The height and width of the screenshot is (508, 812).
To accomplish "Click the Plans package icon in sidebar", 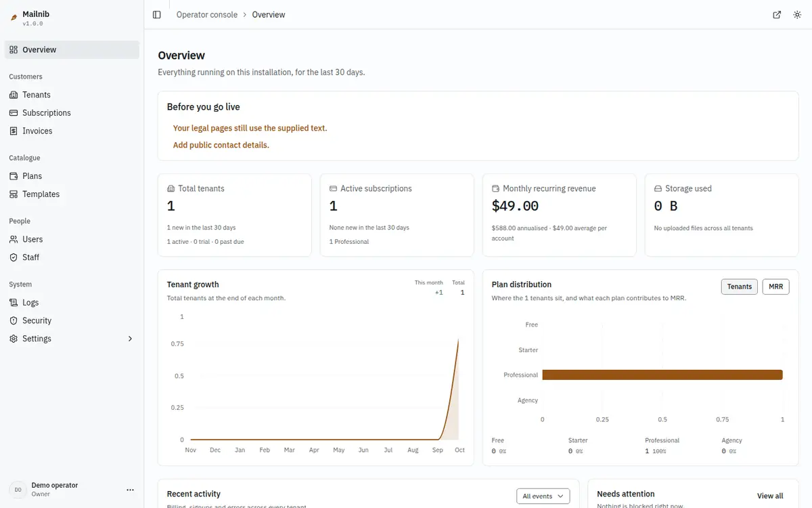I will click(x=14, y=176).
